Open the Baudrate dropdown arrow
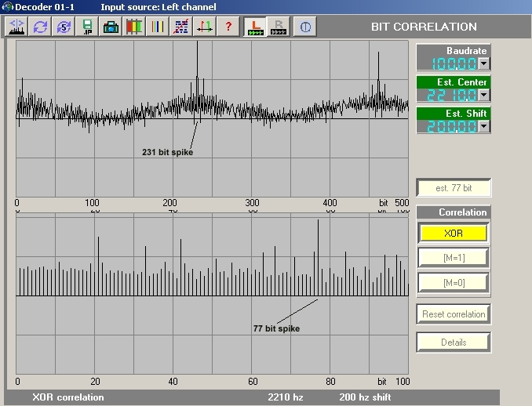This screenshot has height=406, width=532. [x=483, y=63]
